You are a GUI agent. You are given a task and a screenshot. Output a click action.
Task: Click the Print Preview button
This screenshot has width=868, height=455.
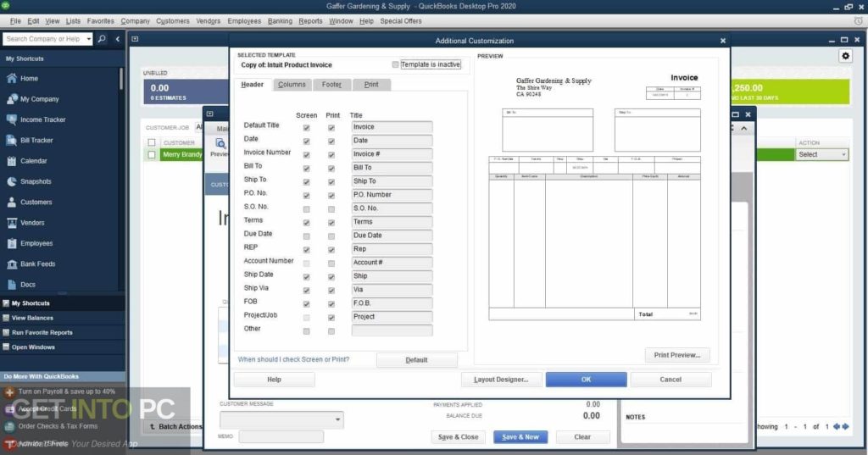[677, 355]
